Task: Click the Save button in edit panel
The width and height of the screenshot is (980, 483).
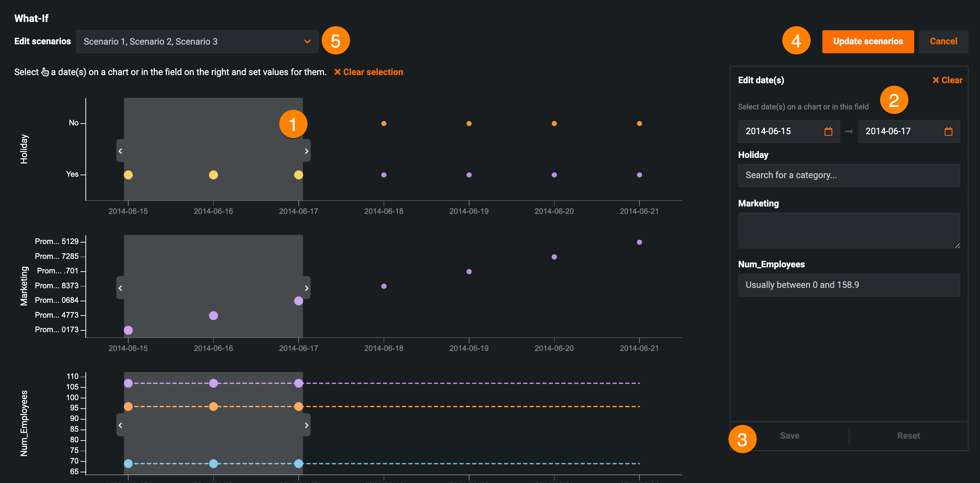Action: coord(789,436)
